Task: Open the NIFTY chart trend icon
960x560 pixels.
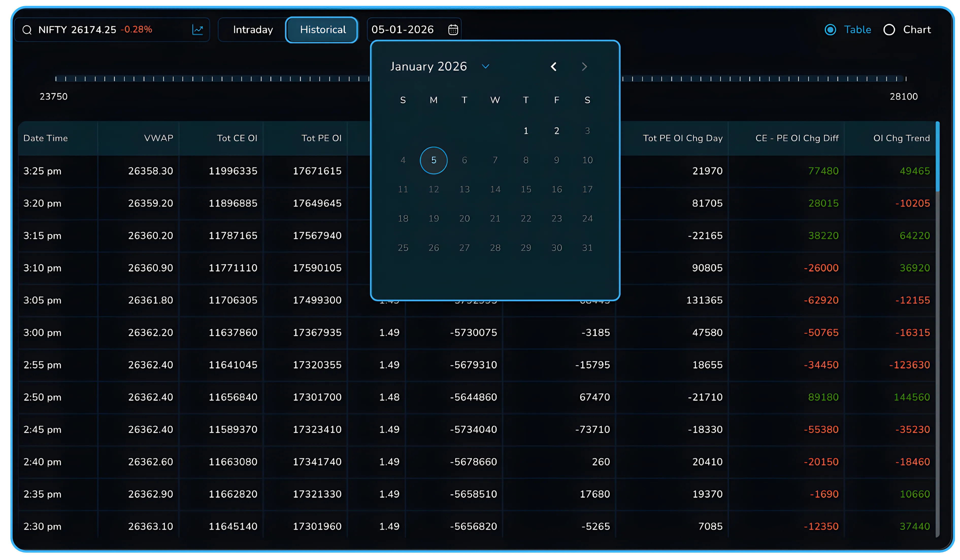Action: click(x=197, y=30)
